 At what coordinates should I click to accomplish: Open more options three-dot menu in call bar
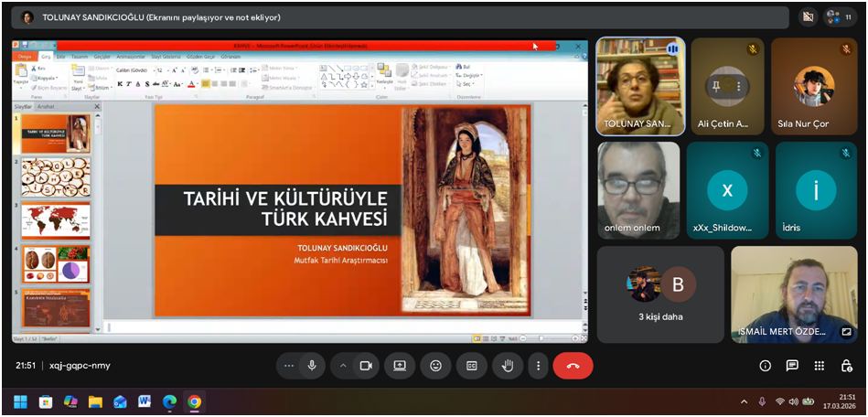point(539,366)
